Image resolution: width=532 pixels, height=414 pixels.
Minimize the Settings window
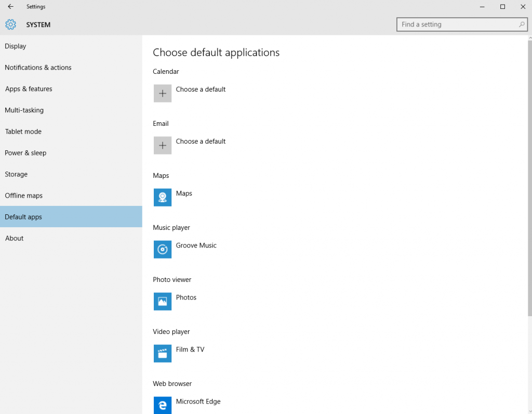pyautogui.click(x=482, y=6)
